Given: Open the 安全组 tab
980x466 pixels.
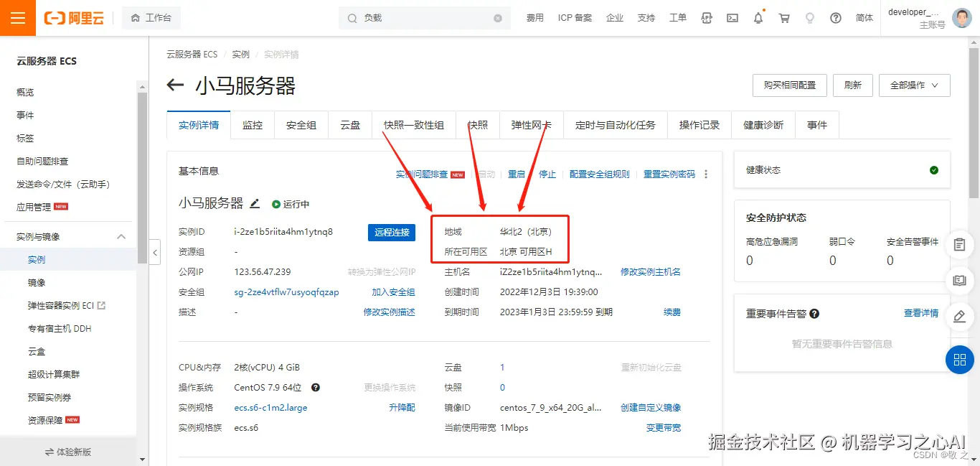Looking at the screenshot, I should tap(301, 124).
